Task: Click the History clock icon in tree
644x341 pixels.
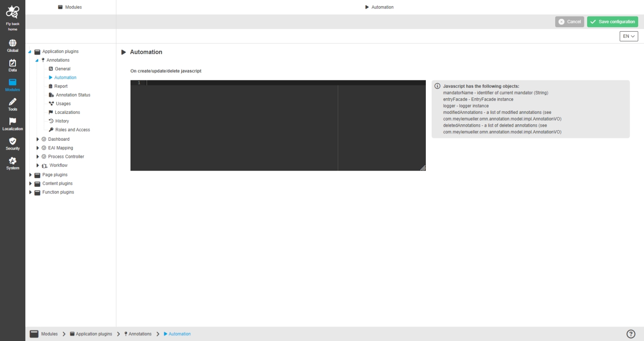Action: coord(51,121)
